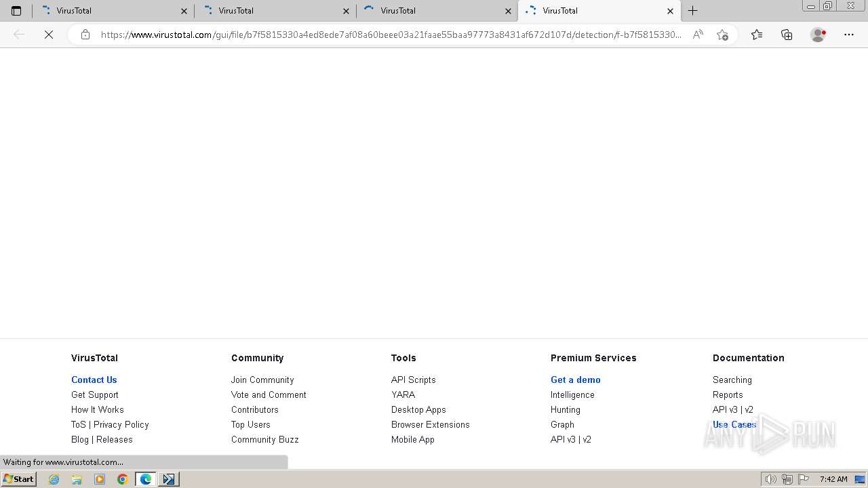The image size is (868, 488).
Task: Open Hunting link
Action: click(566, 409)
